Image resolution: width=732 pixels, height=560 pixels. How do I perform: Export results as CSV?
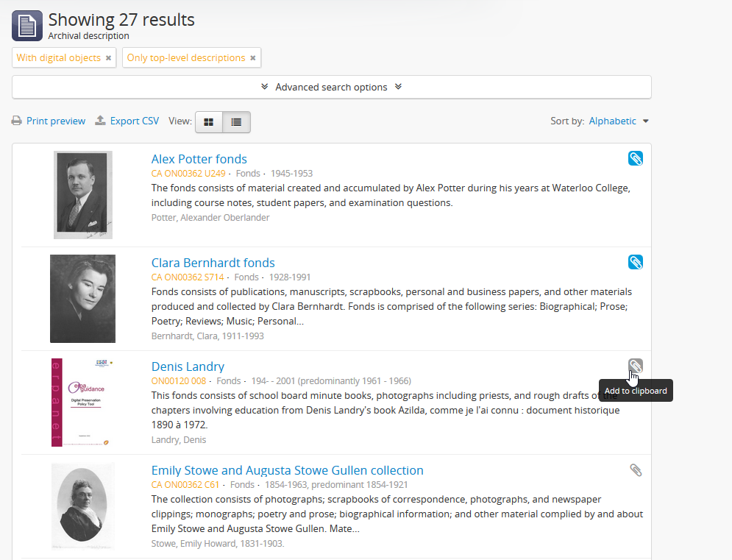click(x=127, y=121)
